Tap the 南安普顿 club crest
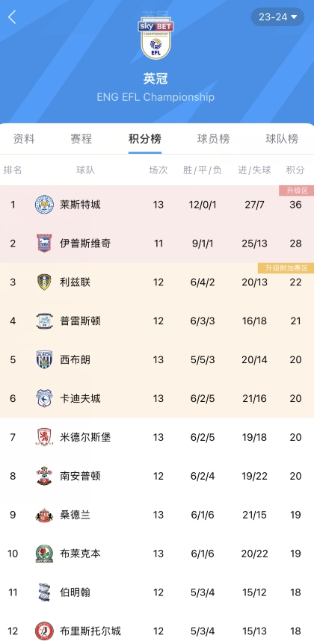Viewport: 314px width, 644px height. point(44,476)
